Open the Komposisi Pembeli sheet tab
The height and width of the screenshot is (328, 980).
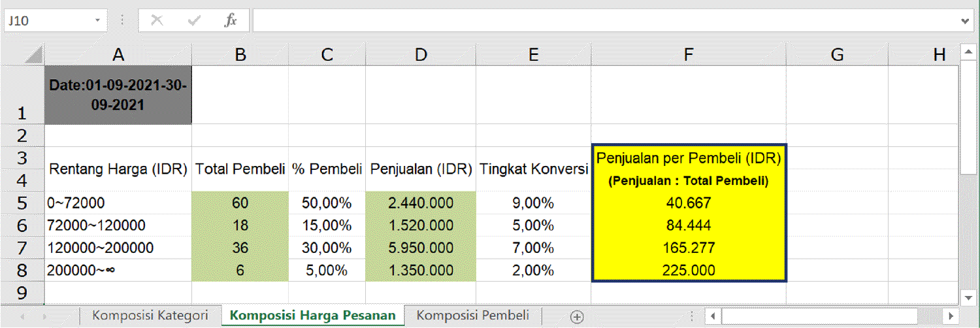[x=472, y=316]
